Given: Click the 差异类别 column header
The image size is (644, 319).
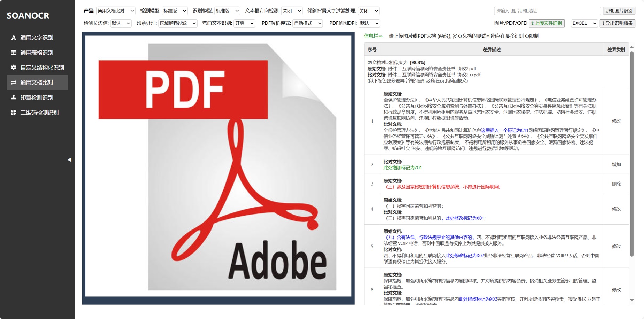Looking at the screenshot, I should coord(616,49).
